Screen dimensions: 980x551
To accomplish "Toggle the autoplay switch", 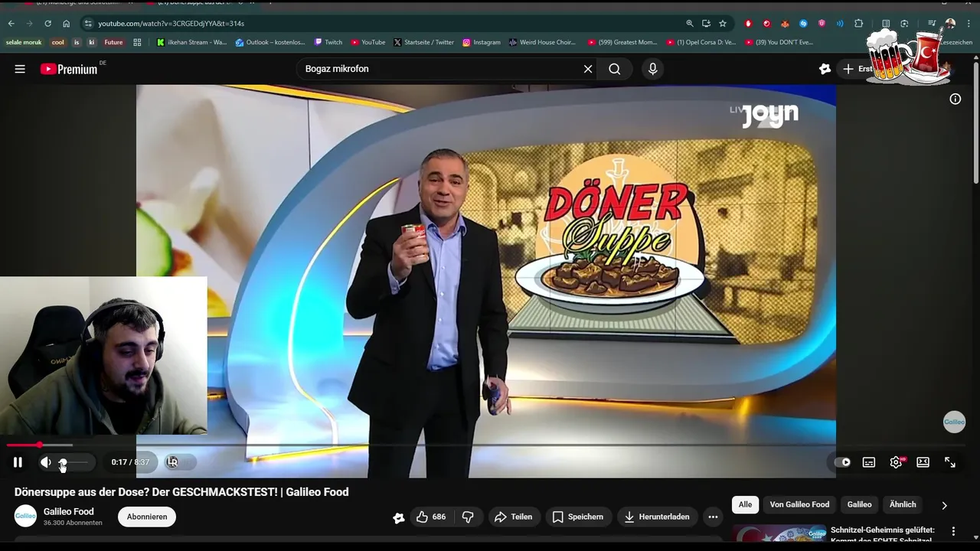I will (x=841, y=462).
